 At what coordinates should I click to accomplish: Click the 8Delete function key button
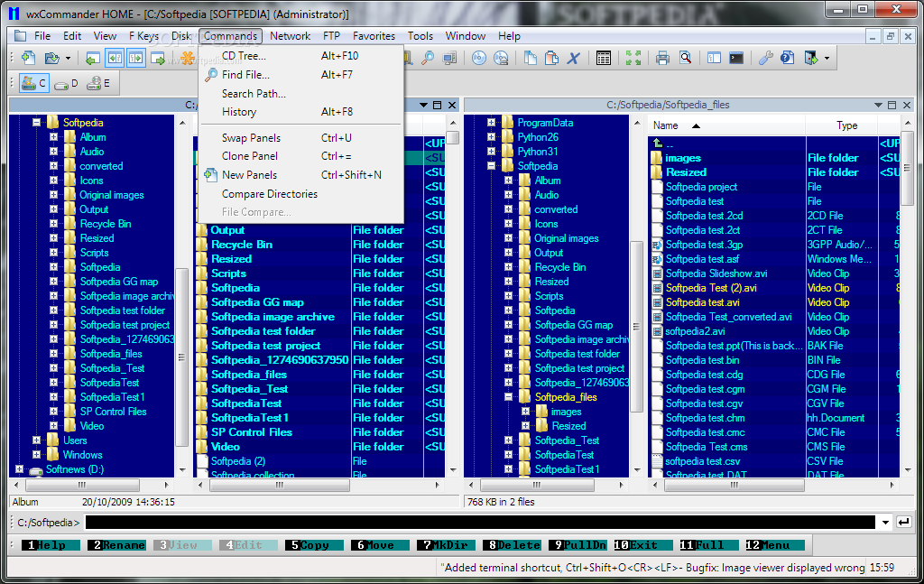pos(512,545)
